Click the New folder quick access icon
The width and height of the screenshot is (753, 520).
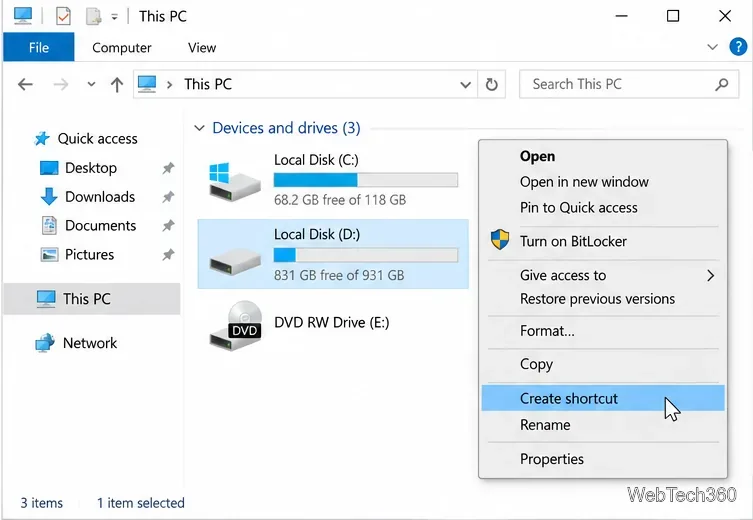click(x=93, y=16)
